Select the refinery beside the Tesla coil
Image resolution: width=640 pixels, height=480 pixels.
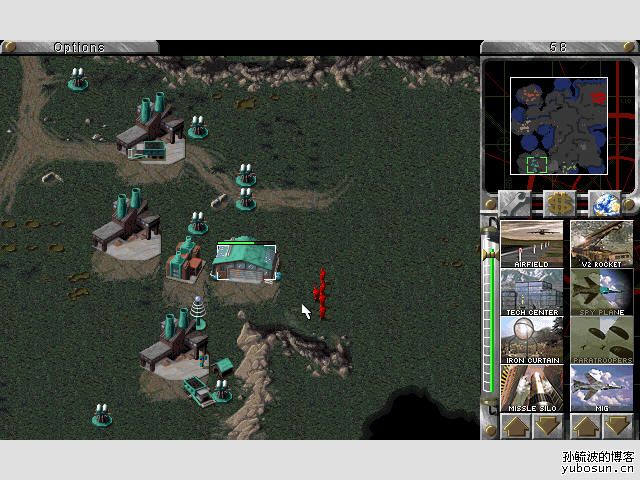174,343
